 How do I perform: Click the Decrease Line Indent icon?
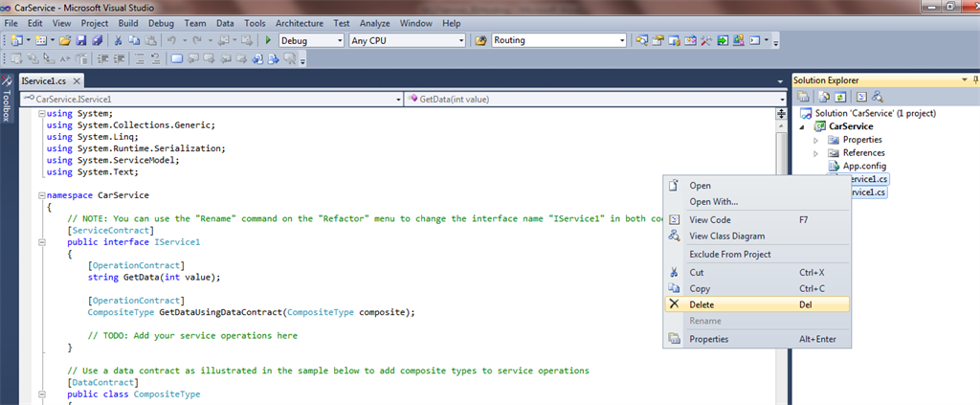(102, 59)
